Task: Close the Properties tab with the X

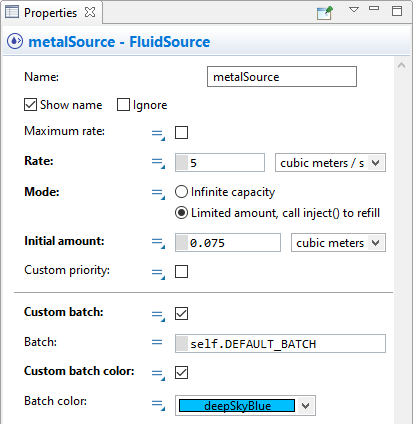Action: click(x=90, y=12)
